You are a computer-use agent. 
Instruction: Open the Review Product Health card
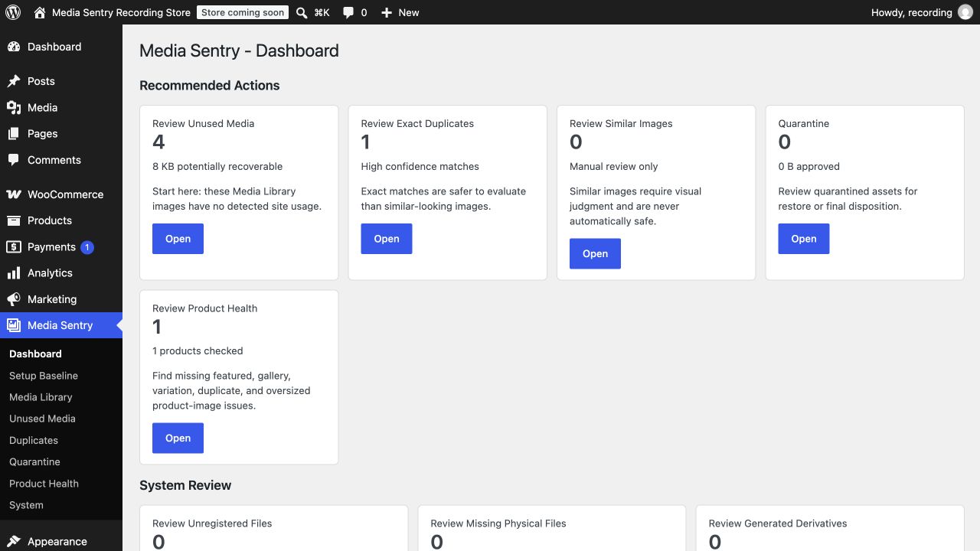coord(178,438)
